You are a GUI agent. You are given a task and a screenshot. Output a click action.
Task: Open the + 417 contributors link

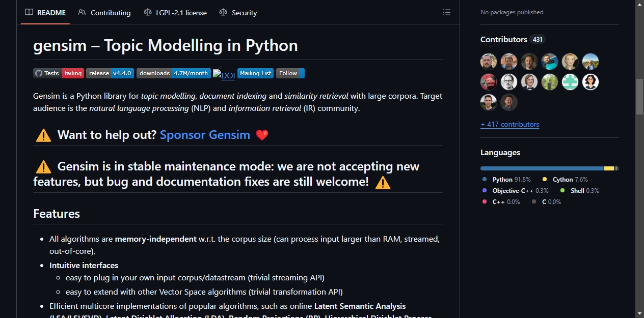click(509, 124)
